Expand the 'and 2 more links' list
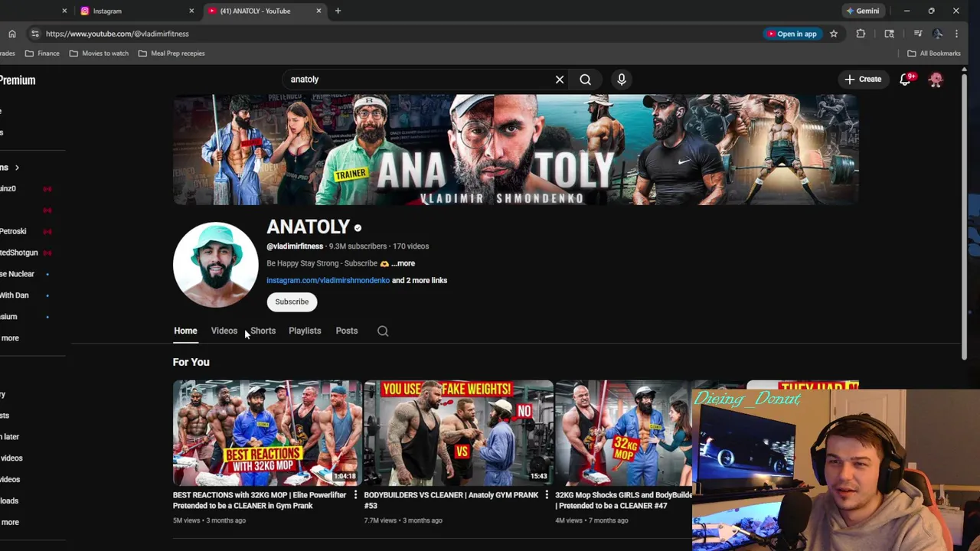Screen dimensions: 980x551 420,280
